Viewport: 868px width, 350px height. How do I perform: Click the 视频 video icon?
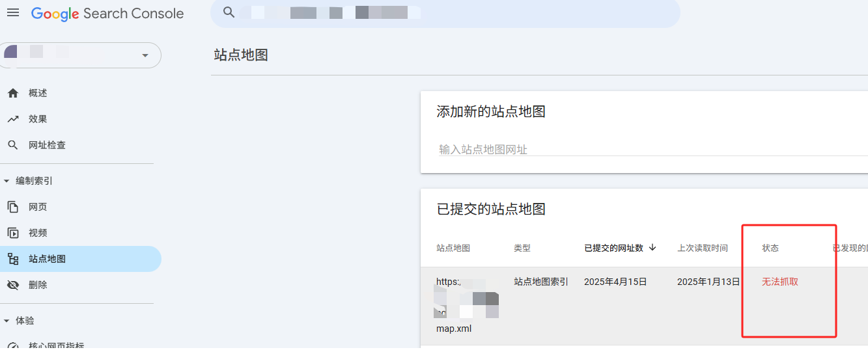point(13,233)
